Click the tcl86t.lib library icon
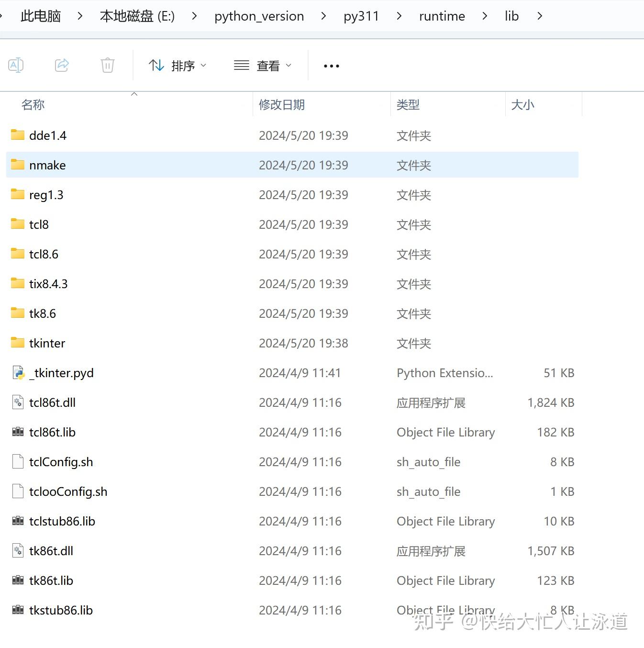The height and width of the screenshot is (648, 644). point(18,432)
